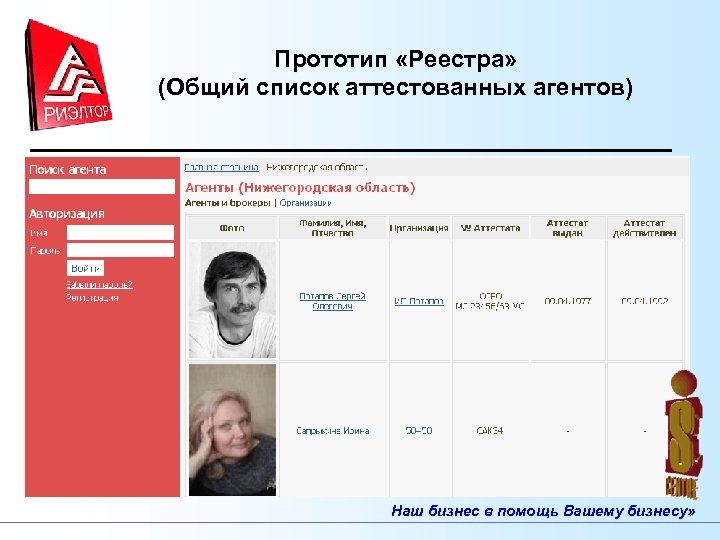Click the Фамилия, Имя, Отчество column header
The height and width of the screenshot is (540, 720).
(x=333, y=228)
